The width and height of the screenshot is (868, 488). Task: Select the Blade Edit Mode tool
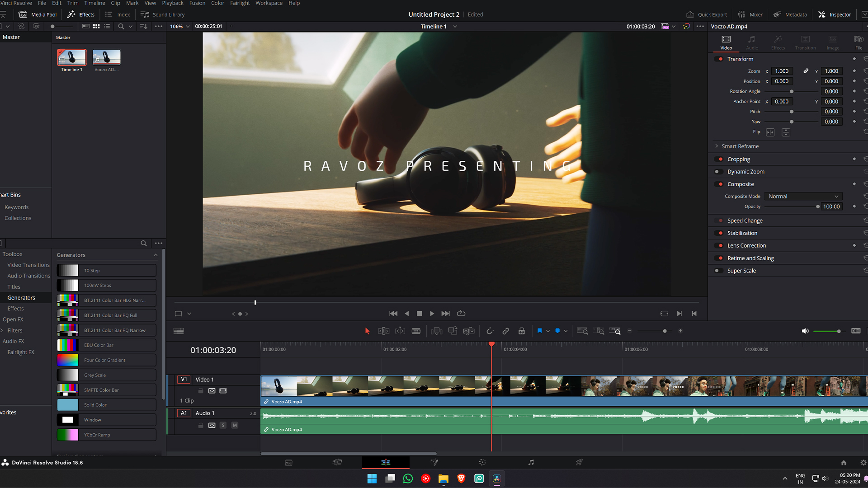click(x=416, y=331)
